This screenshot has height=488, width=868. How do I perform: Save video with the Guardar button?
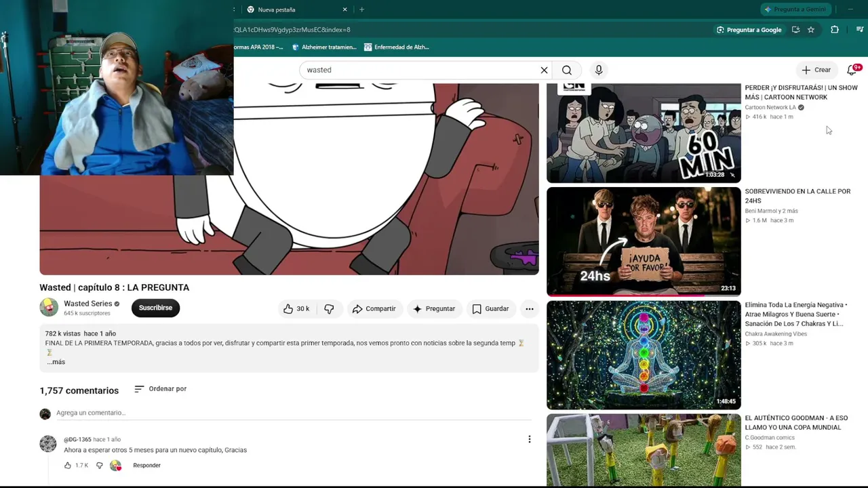click(490, 309)
